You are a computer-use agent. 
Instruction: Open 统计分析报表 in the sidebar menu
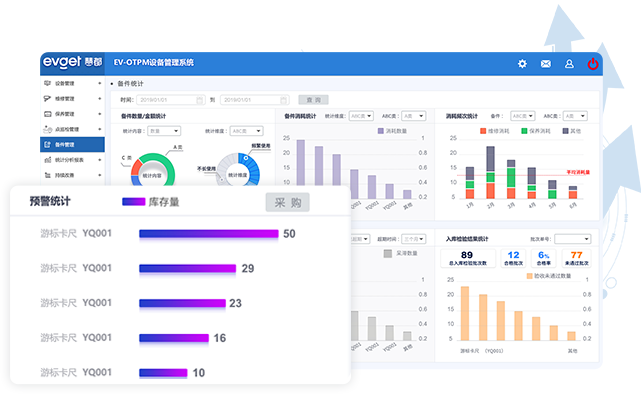(72, 159)
